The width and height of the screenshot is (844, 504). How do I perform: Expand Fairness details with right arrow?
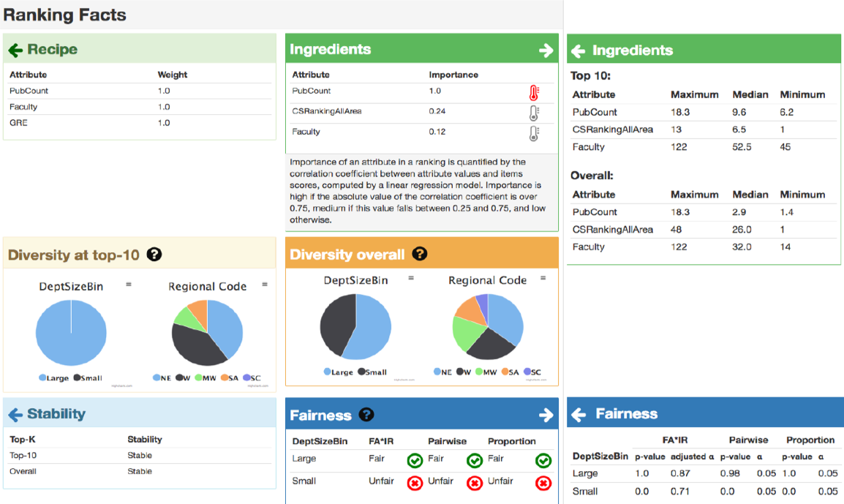[546, 415]
